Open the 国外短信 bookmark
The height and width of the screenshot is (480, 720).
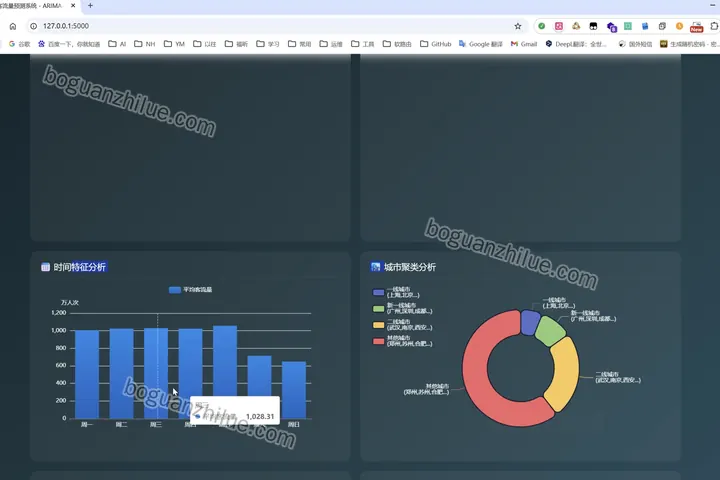point(636,44)
